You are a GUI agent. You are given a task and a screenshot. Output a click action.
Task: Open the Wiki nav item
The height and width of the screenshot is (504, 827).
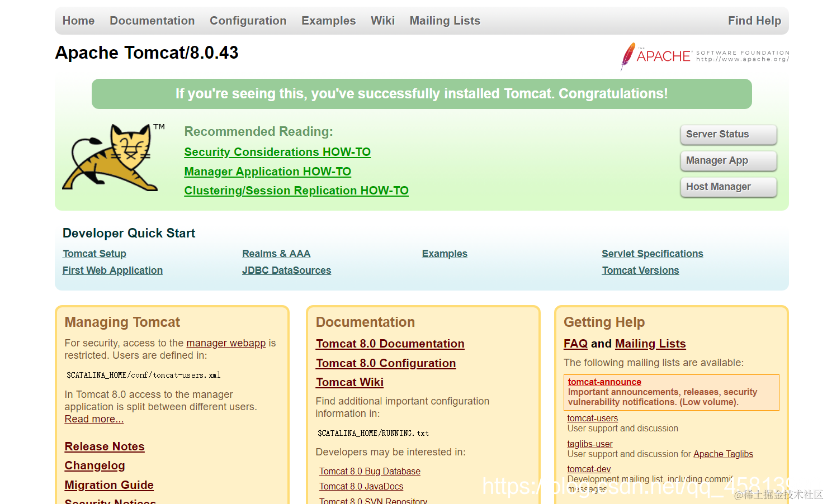[x=382, y=21]
